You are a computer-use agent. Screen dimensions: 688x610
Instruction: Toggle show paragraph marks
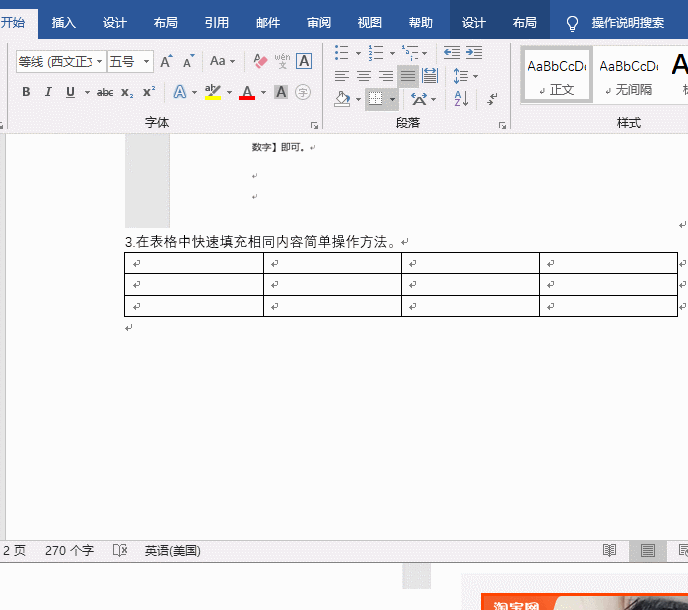[x=492, y=99]
